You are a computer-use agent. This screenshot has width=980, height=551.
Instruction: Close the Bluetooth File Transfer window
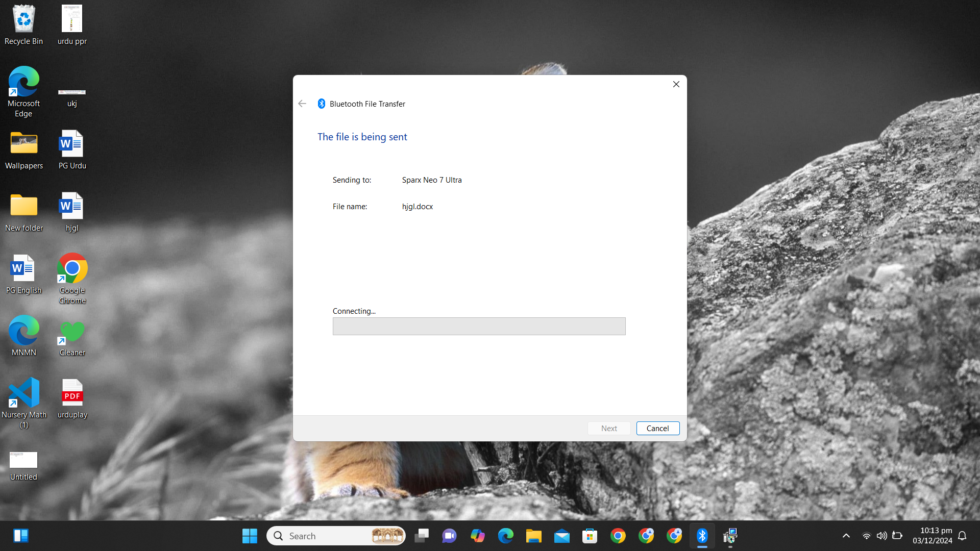point(676,84)
